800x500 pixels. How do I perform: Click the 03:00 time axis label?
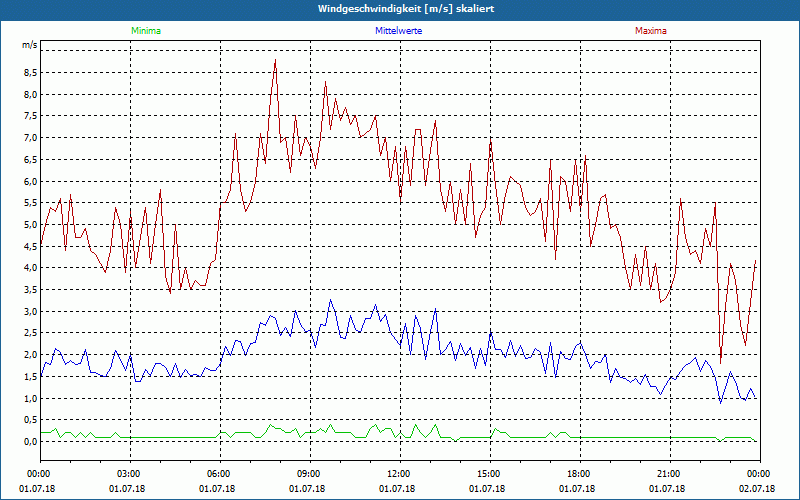click(130, 474)
